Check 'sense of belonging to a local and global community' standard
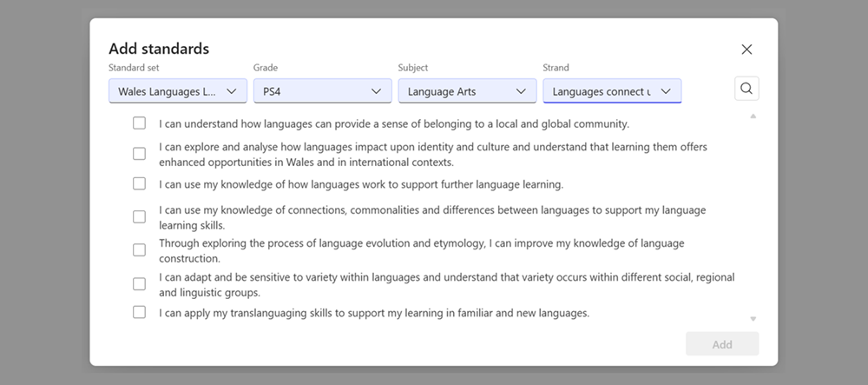The width and height of the screenshot is (868, 385). (x=140, y=123)
